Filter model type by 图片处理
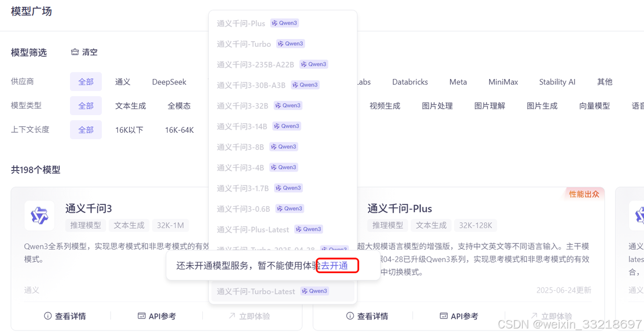Screen dimensions: 644x335 point(437,106)
